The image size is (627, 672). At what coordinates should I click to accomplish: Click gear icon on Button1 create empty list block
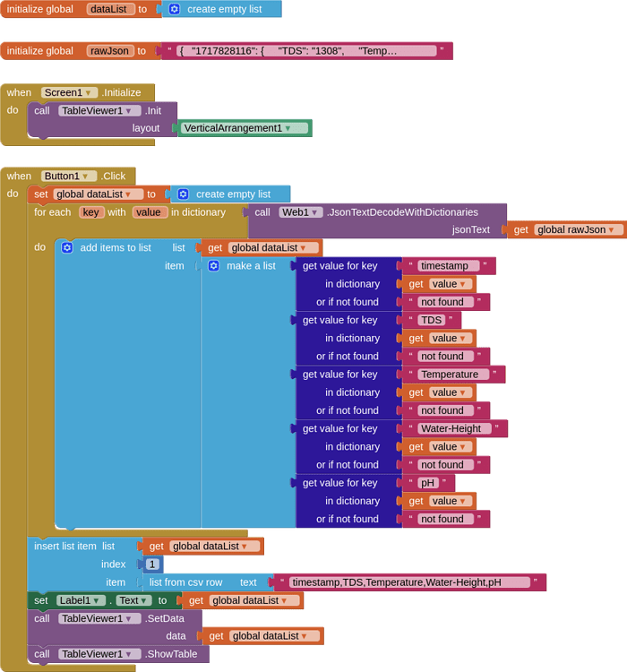click(x=183, y=194)
